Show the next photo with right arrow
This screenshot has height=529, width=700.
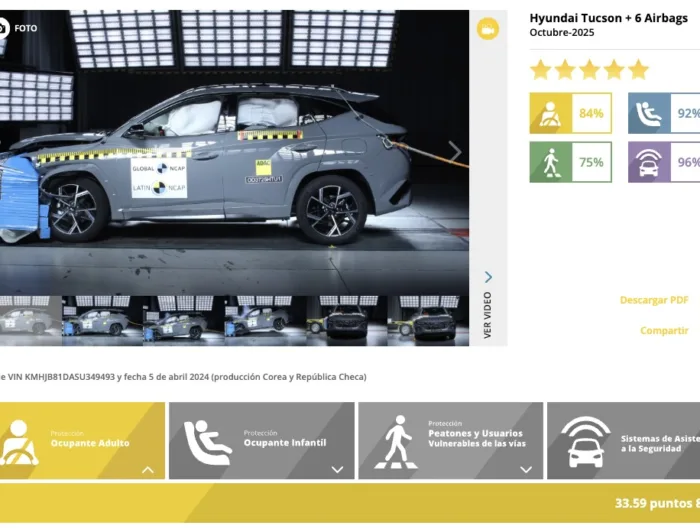click(x=454, y=151)
